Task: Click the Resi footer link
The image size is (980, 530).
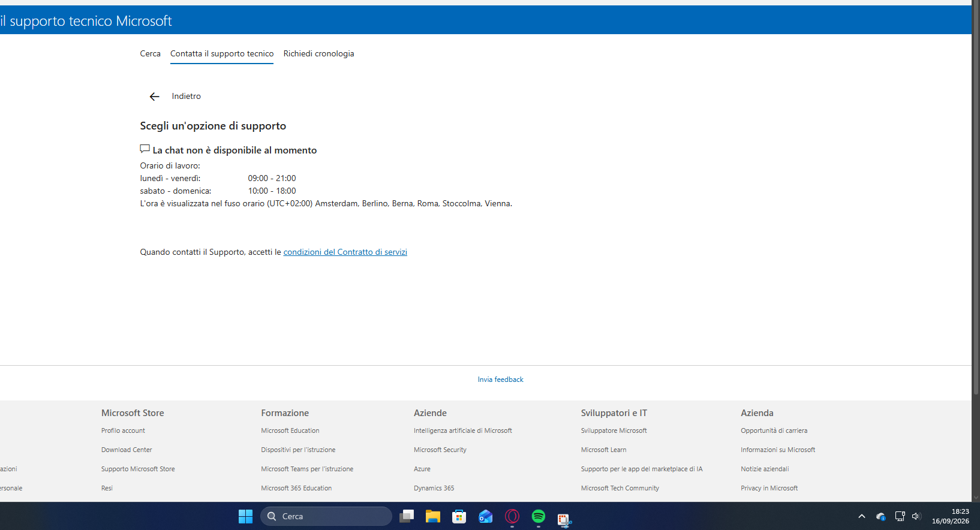Action: (x=107, y=488)
